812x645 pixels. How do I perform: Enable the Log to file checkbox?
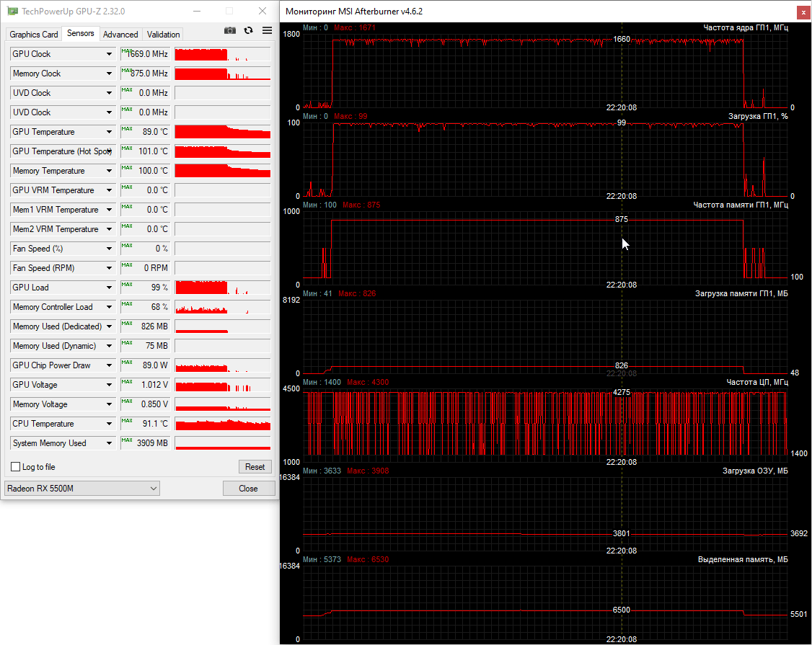point(16,467)
